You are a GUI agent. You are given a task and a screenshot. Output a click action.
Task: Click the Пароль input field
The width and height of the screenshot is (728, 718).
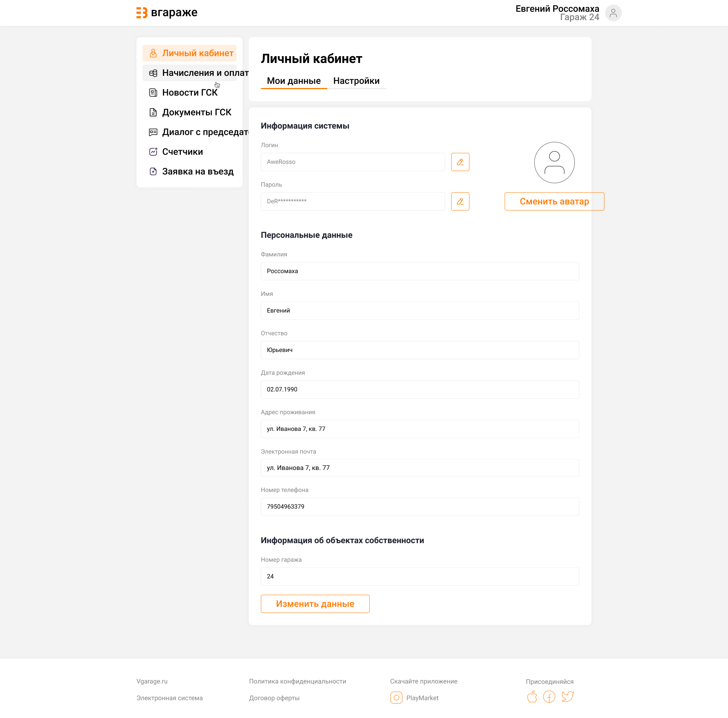353,201
